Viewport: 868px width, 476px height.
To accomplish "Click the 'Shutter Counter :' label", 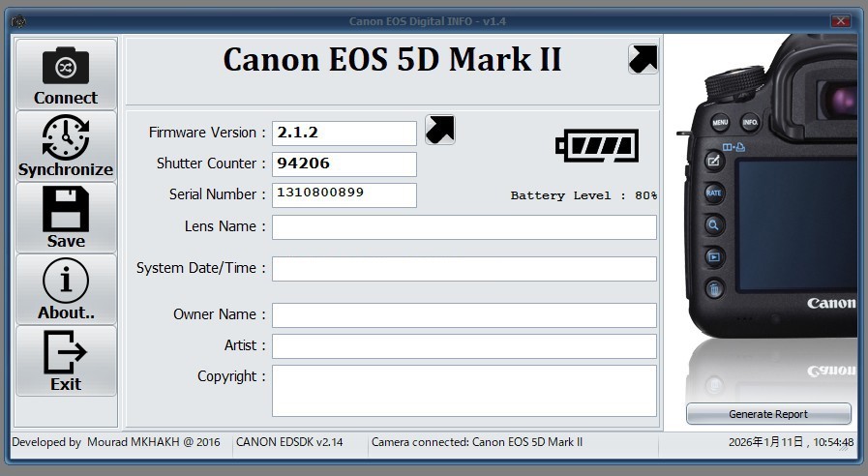I will click(211, 164).
